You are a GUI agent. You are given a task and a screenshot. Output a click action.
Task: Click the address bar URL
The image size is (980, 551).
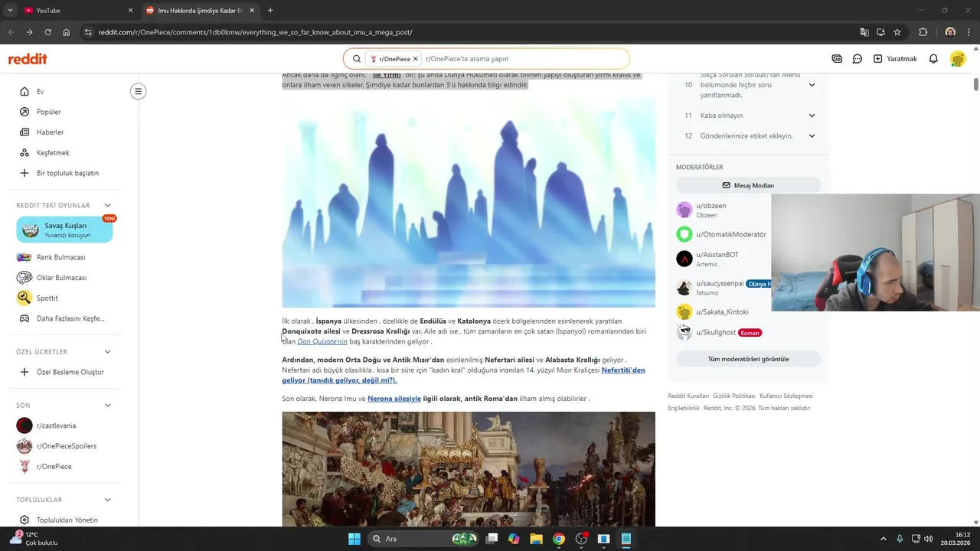pyautogui.click(x=256, y=32)
